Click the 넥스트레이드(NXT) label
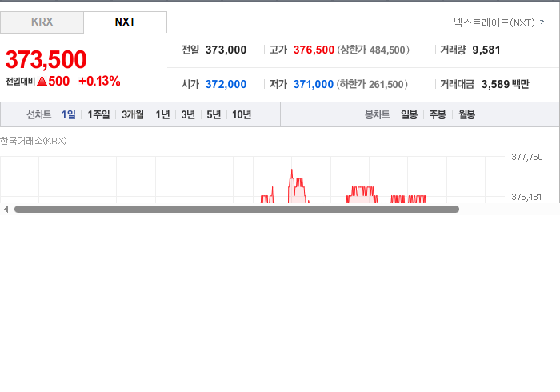 (x=494, y=22)
